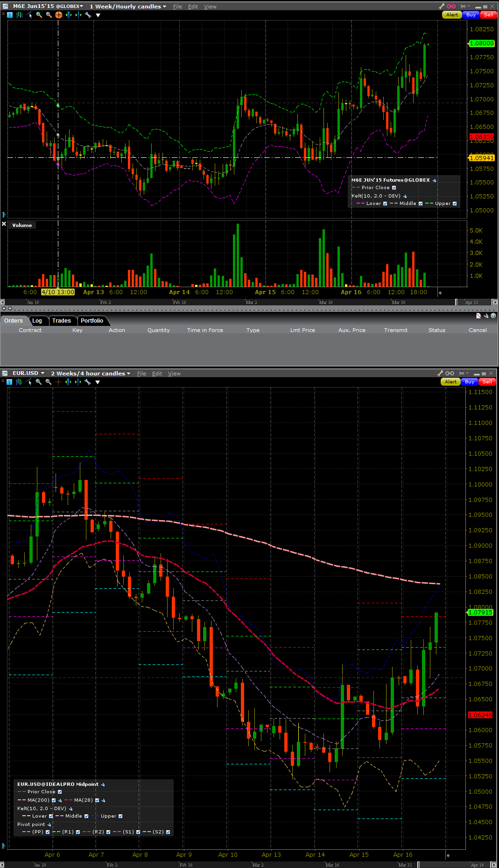Zoom in on the M6E chart
Image resolution: width=499 pixels, height=868 pixels.
coord(39,15)
